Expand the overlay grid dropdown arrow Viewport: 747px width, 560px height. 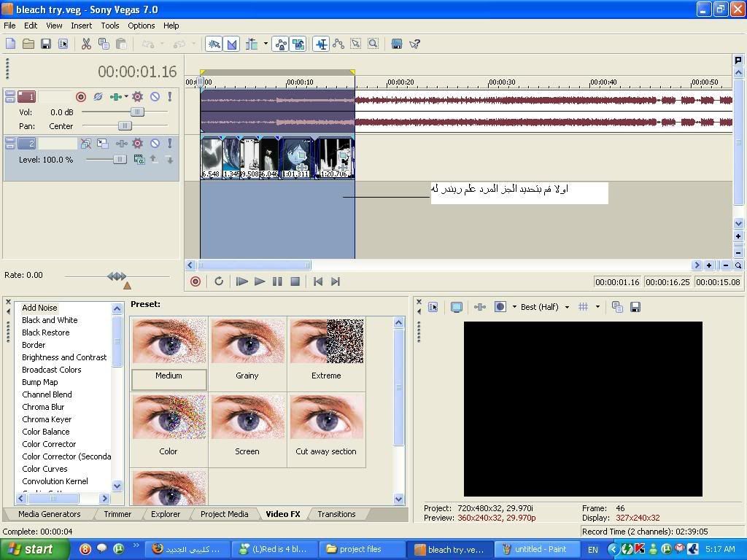[597, 307]
